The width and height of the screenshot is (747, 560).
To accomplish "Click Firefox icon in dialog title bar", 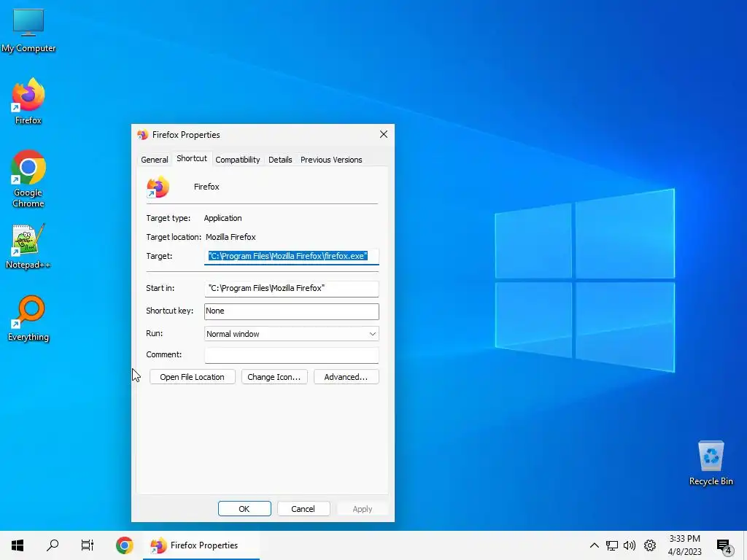I will (x=142, y=135).
